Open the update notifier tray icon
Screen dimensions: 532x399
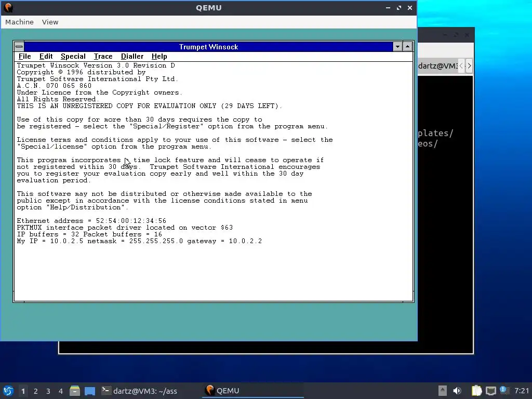tap(504, 391)
